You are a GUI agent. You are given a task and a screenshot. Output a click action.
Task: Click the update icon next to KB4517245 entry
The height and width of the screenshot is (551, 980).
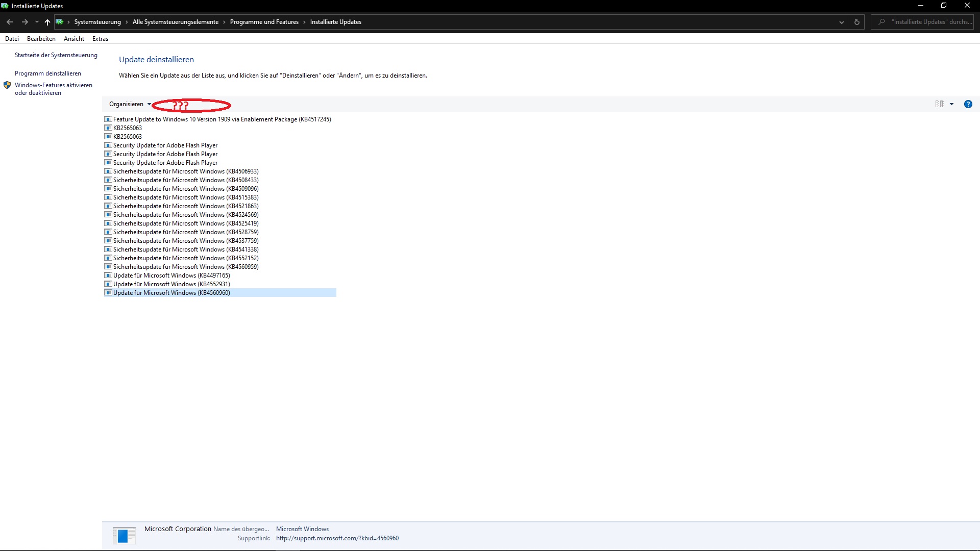108,119
